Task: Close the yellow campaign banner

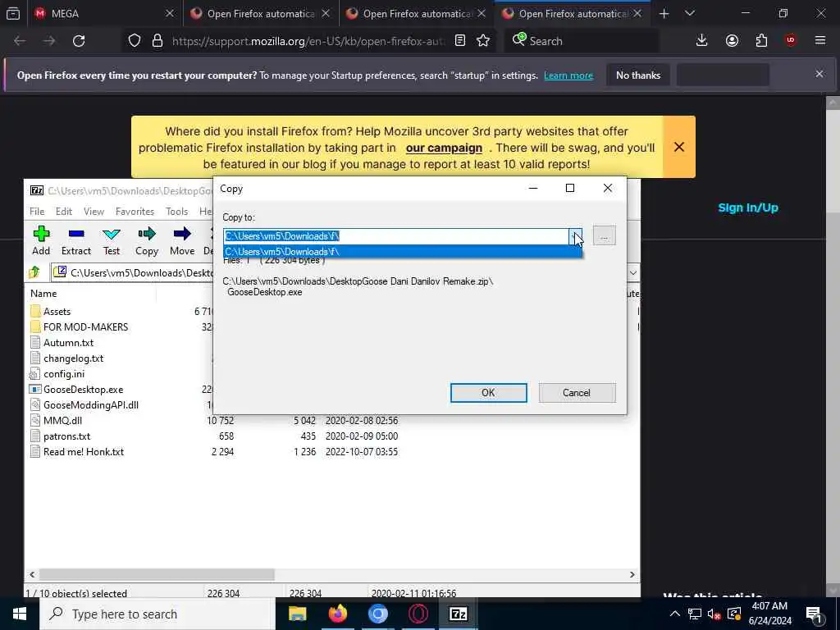Action: pyautogui.click(x=678, y=147)
